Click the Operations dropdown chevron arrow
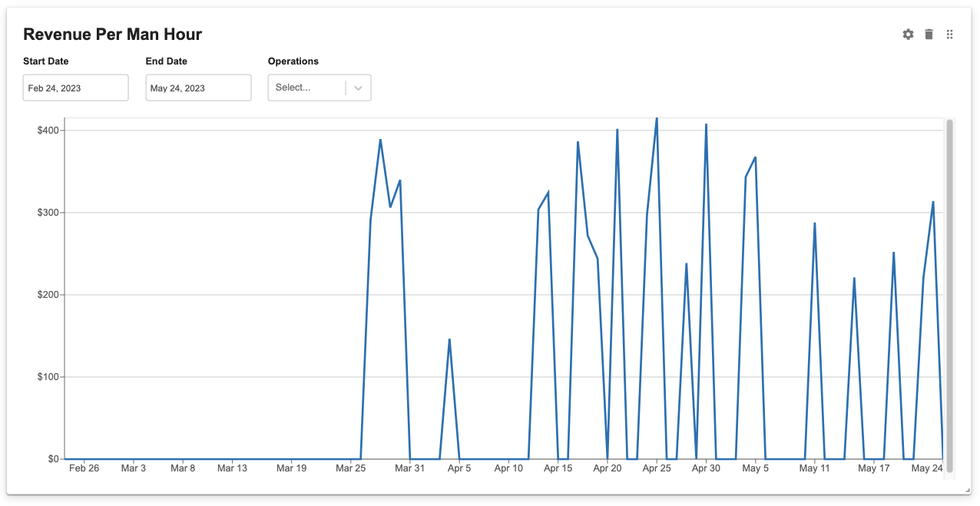980x506 pixels. point(359,88)
